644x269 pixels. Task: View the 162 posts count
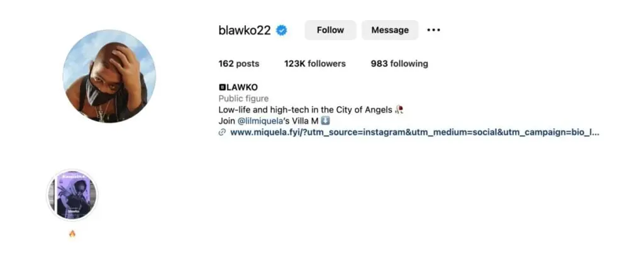pyautogui.click(x=239, y=63)
